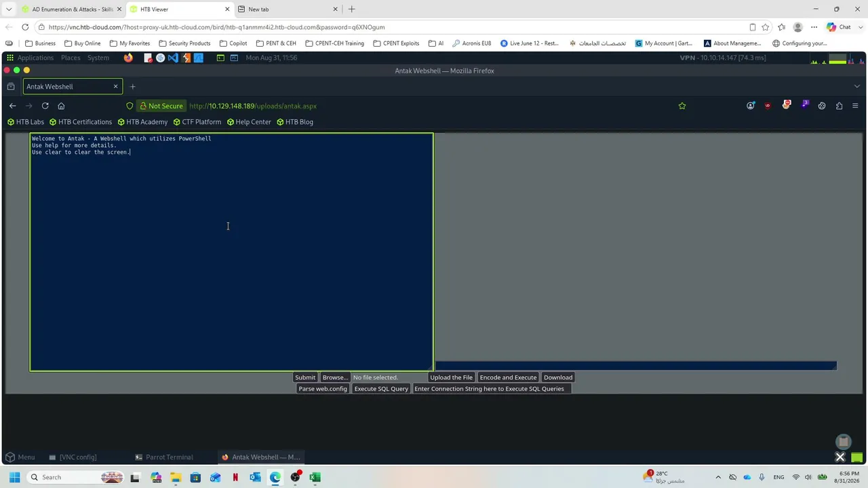Screen dimensions: 868x488
Task: Open Excel from Windows taskbar
Action: pos(315,477)
